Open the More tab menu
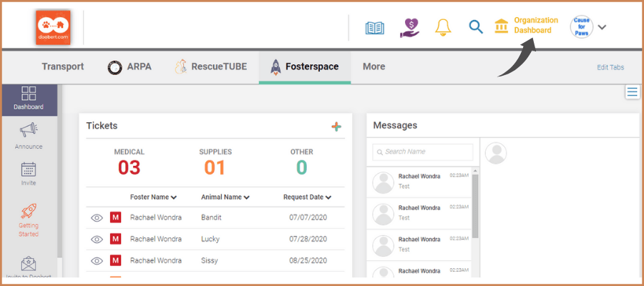This screenshot has height=286, width=644. tap(374, 66)
